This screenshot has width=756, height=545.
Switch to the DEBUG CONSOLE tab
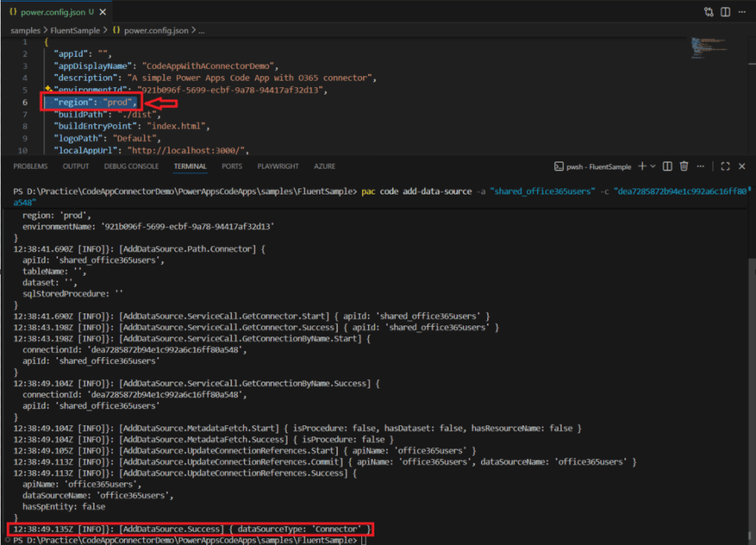coord(131,166)
